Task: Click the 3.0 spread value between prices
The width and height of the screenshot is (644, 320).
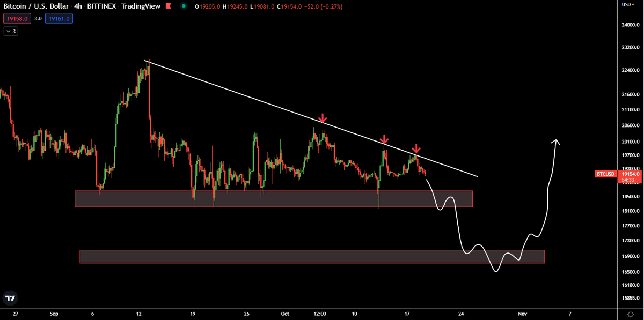Action: (38, 18)
